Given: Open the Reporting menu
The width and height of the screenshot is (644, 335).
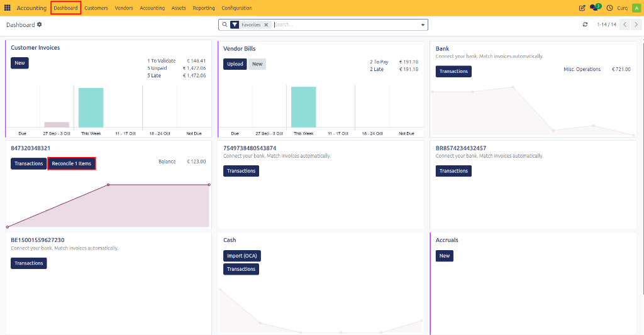Looking at the screenshot, I should [x=204, y=8].
